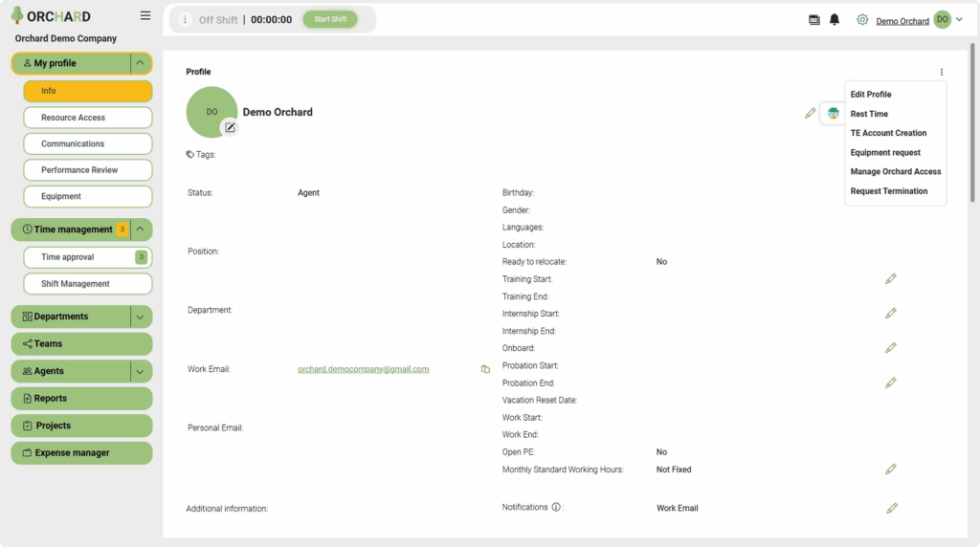Edit Probation End pencil

(x=891, y=383)
